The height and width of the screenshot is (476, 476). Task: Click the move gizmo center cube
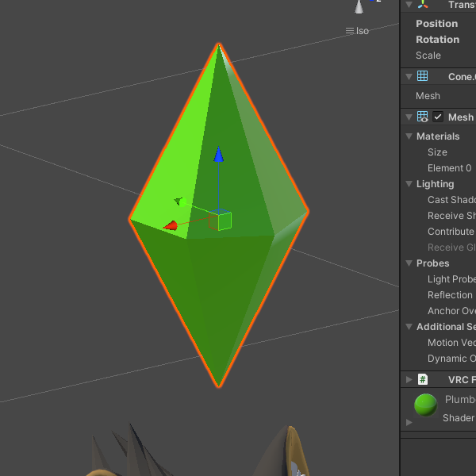pyautogui.click(x=220, y=220)
